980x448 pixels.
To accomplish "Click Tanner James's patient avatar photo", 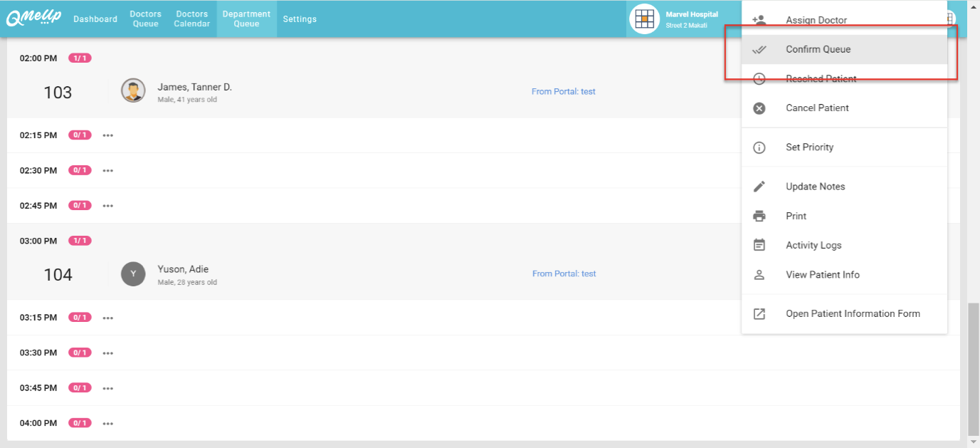I will (x=133, y=91).
